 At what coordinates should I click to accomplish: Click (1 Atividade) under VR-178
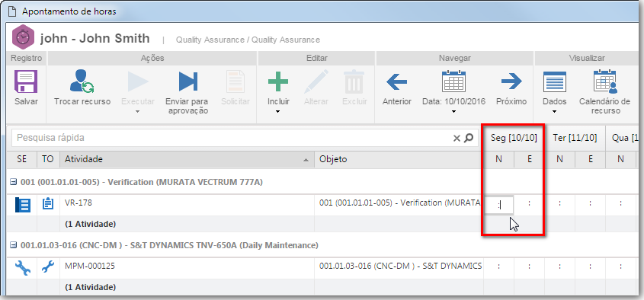tap(91, 224)
